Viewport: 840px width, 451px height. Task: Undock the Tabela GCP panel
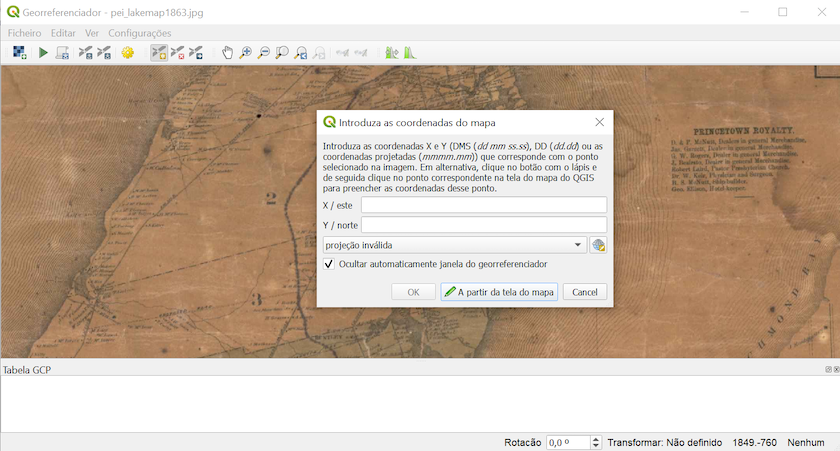coord(827,370)
